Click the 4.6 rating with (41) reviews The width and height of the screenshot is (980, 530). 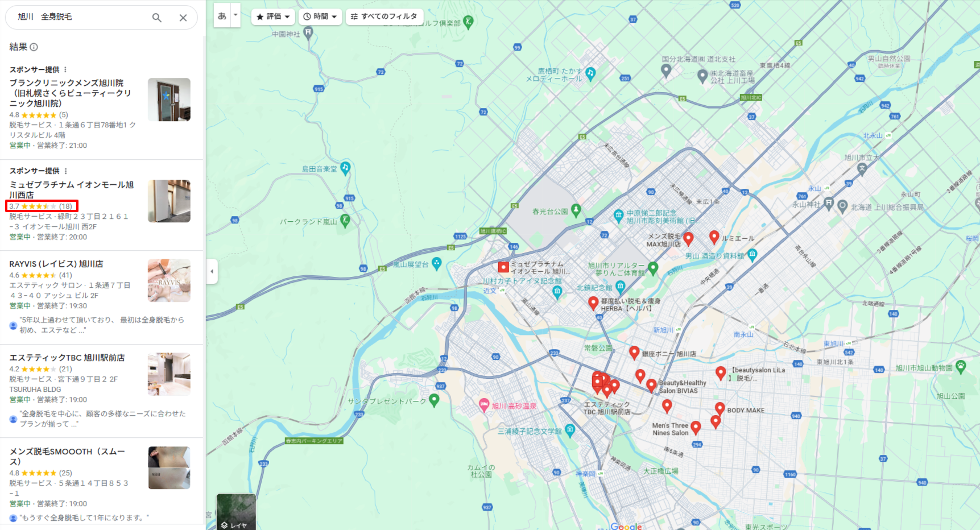click(40, 275)
